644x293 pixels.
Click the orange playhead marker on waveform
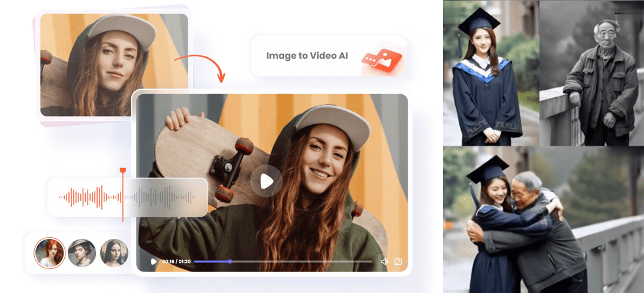[123, 171]
